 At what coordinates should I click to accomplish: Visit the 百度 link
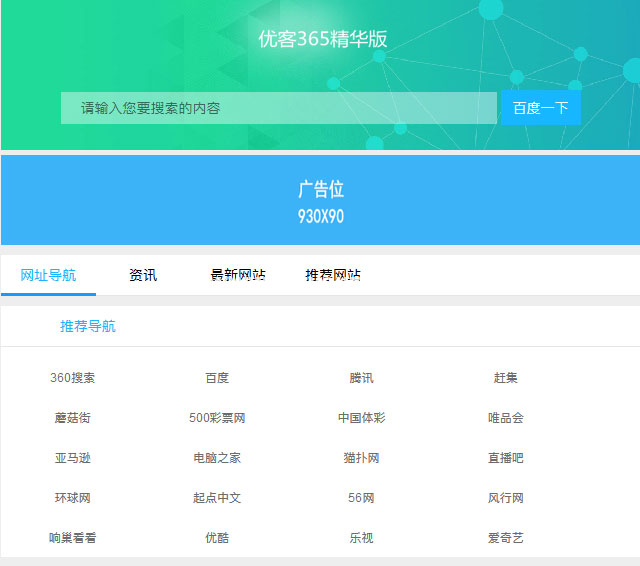[x=217, y=378]
